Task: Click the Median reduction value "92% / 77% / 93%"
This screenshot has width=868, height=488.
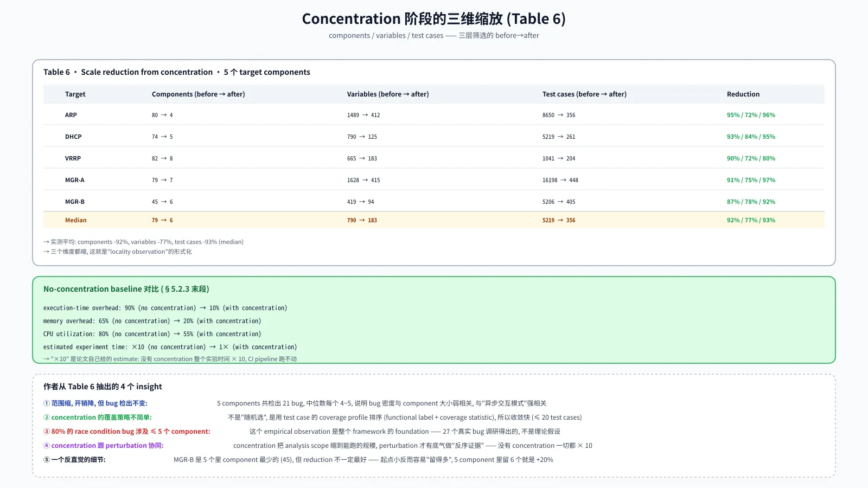Action: coord(751,220)
